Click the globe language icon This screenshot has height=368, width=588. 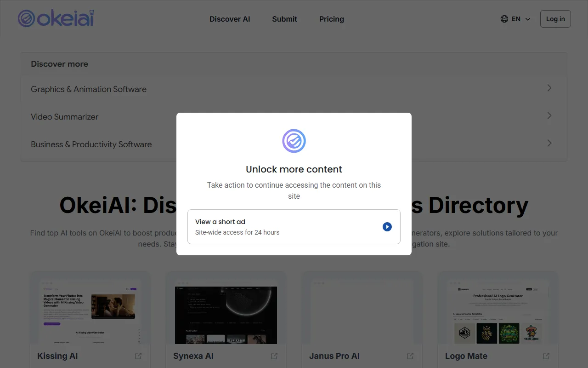click(504, 19)
